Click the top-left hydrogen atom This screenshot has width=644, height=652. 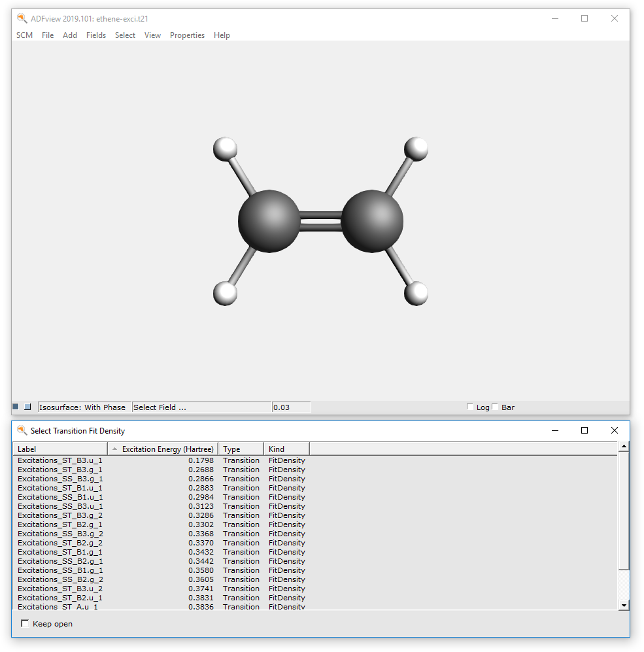[x=225, y=149]
